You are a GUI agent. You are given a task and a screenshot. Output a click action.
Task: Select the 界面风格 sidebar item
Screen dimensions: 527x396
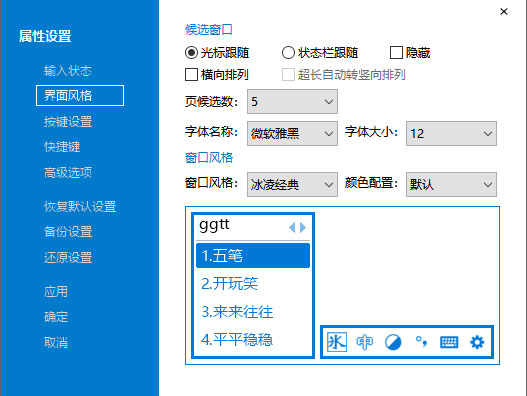(80, 95)
